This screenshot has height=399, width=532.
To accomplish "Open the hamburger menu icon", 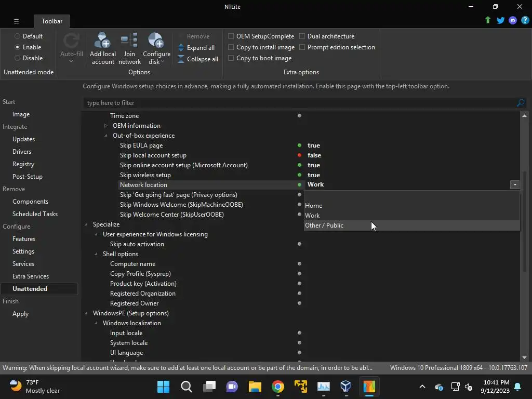I will pyautogui.click(x=16, y=21).
